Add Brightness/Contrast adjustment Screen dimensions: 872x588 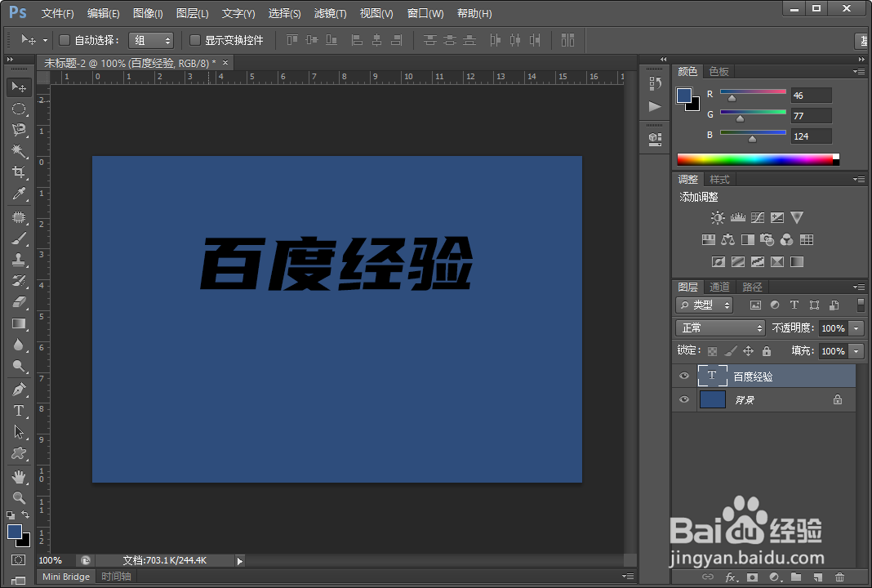(718, 217)
